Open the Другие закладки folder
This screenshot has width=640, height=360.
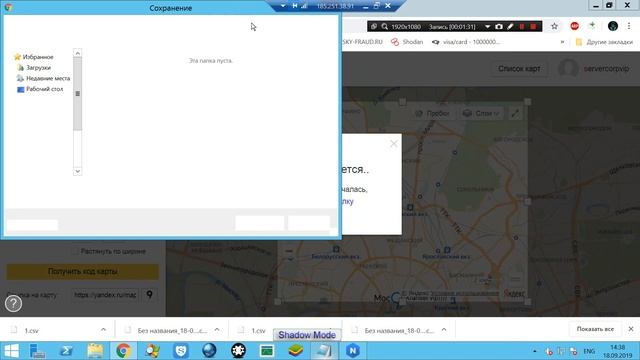(x=604, y=42)
